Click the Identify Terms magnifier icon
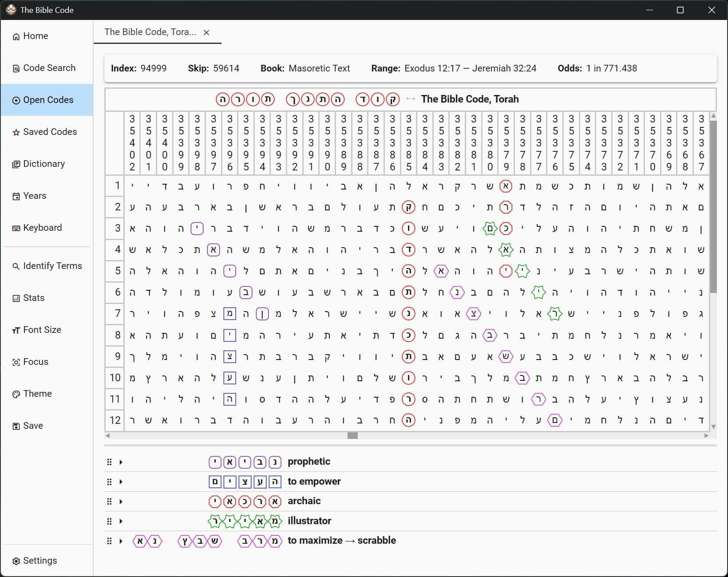Screen dimensions: 728x577 (x=16, y=266)
